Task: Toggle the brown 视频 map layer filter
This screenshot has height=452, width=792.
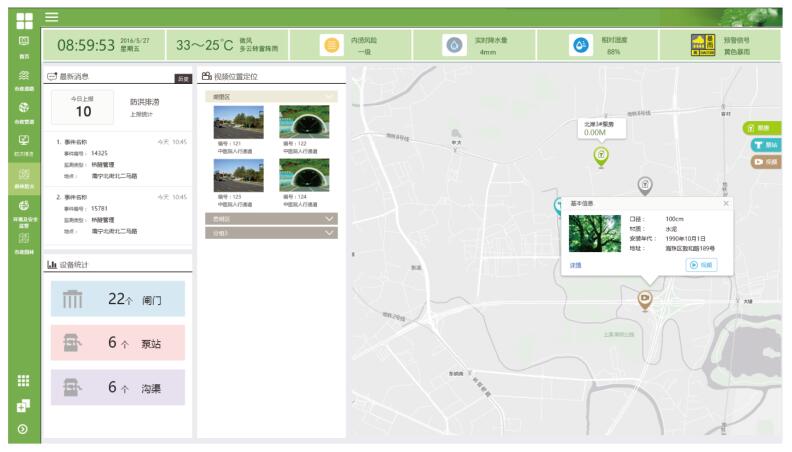Action: tap(765, 162)
